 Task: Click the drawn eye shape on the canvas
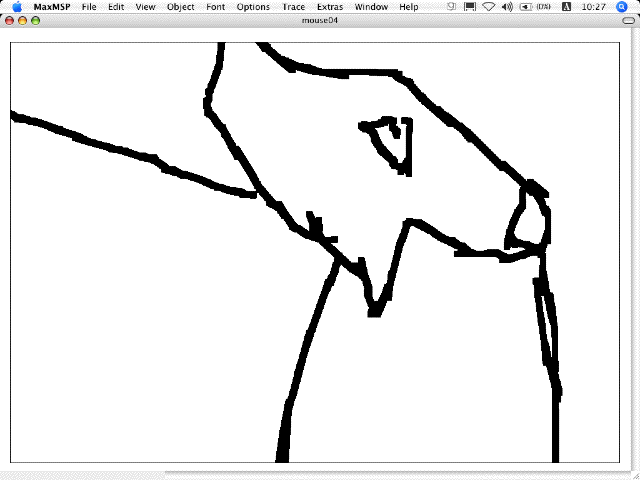click(x=386, y=146)
